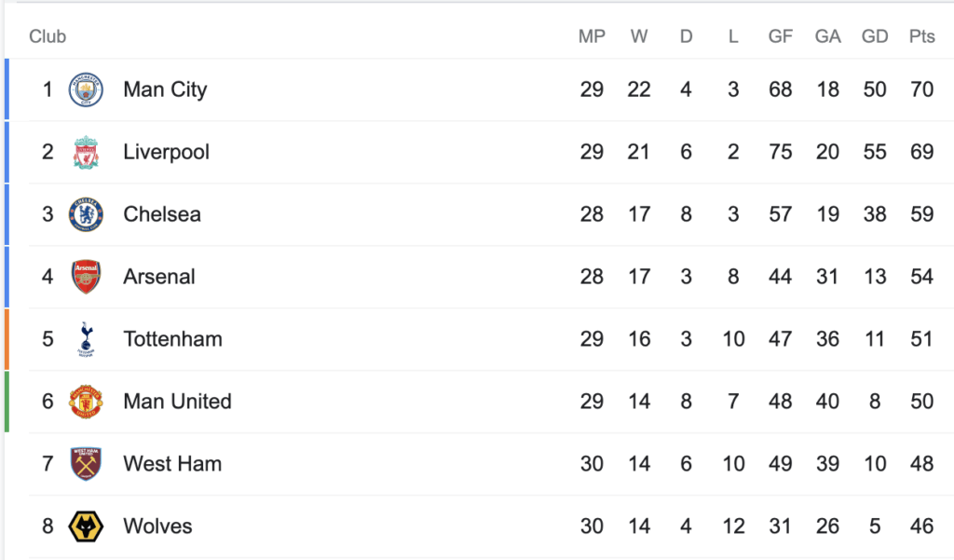
Task: Click the MP column header
Action: [x=592, y=36]
